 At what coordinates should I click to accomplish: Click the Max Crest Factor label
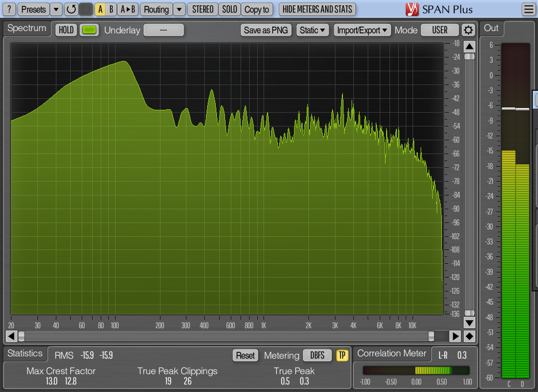[x=61, y=371]
